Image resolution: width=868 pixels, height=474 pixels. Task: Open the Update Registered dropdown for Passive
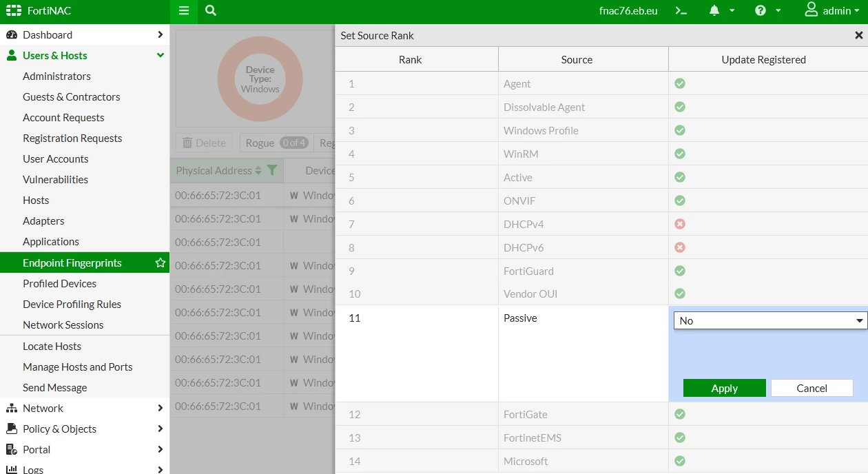770,320
